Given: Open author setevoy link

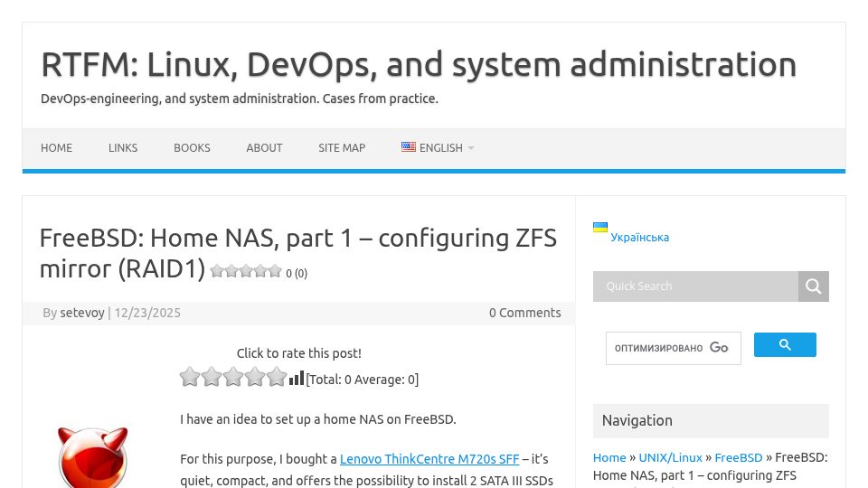Looking at the screenshot, I should tap(82, 313).
